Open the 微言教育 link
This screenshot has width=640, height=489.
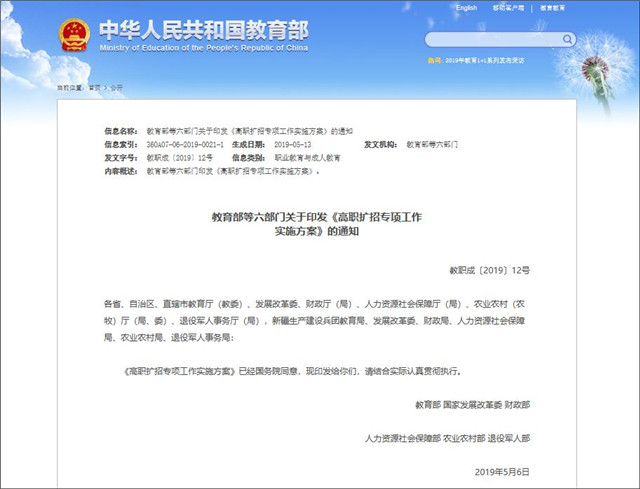(553, 8)
